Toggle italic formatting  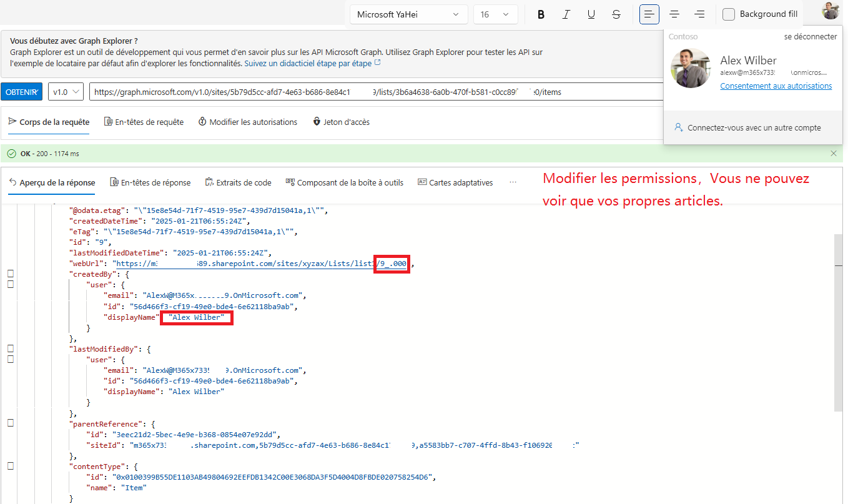click(x=566, y=14)
